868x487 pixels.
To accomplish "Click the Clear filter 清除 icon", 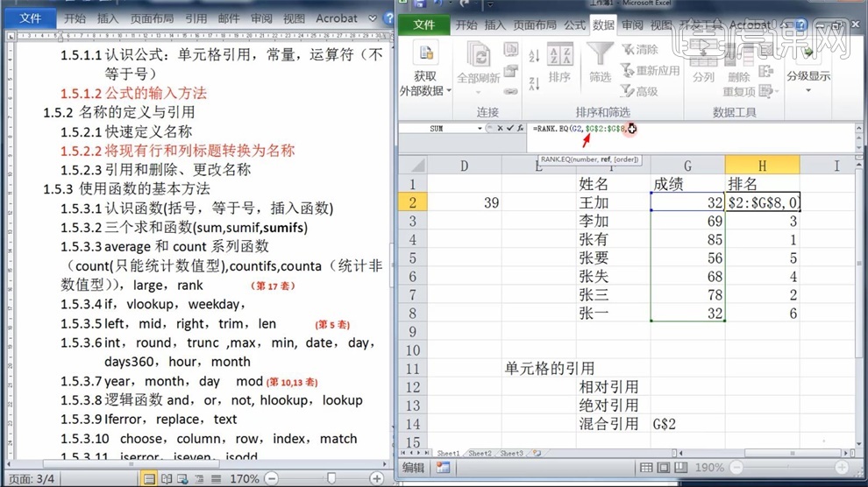I will pos(640,49).
